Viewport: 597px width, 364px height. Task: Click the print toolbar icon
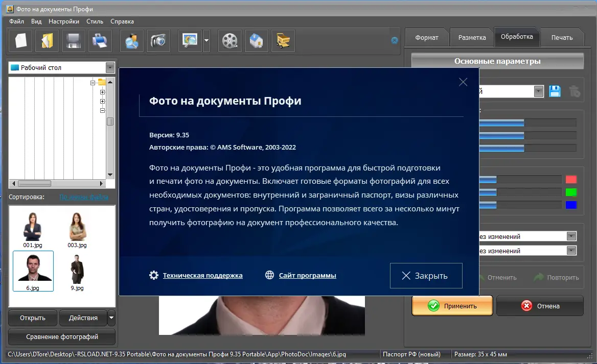(100, 41)
